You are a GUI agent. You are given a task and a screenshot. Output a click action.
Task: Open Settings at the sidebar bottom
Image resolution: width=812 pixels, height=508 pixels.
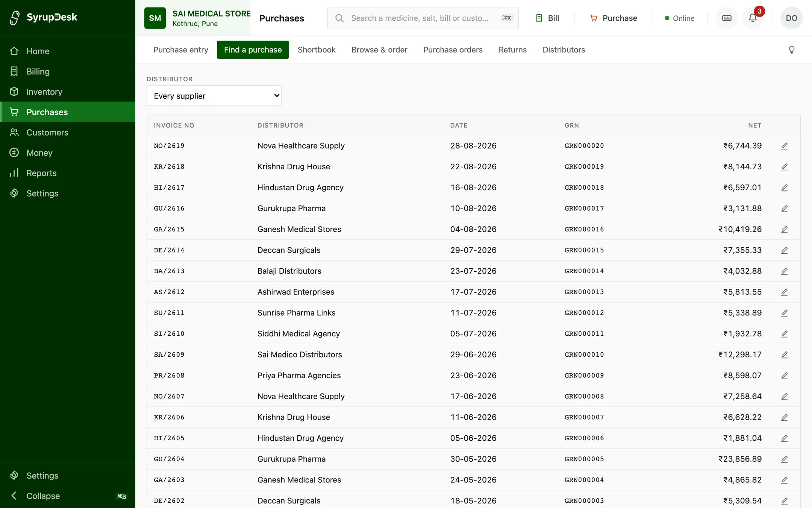[68, 476]
